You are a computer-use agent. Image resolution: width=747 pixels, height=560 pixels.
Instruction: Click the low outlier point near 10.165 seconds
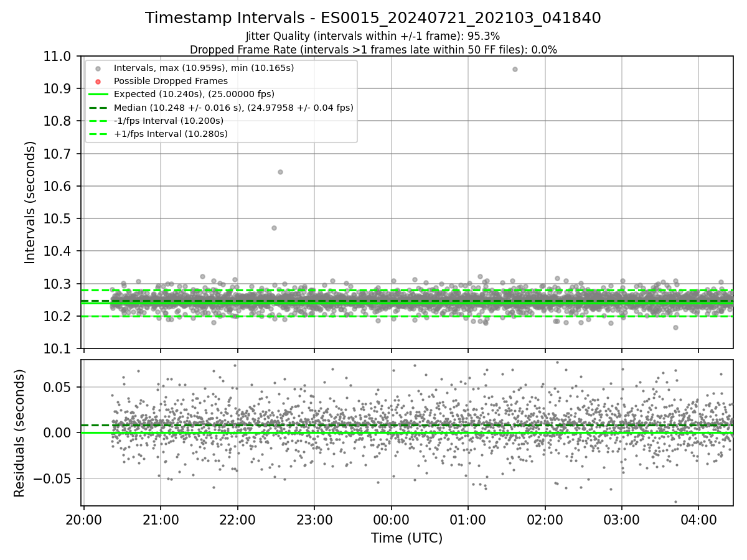(x=675, y=327)
